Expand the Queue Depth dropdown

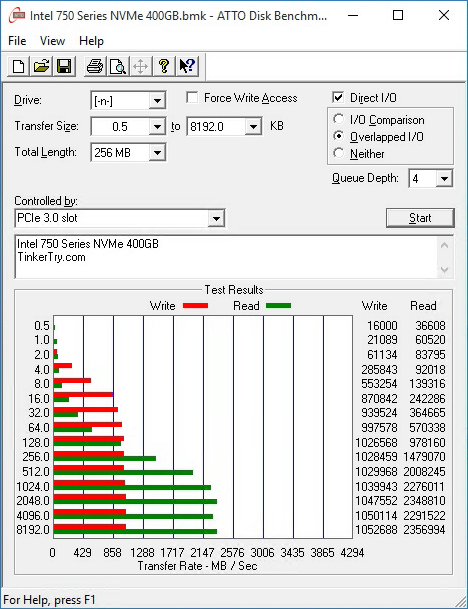pyautogui.click(x=444, y=179)
